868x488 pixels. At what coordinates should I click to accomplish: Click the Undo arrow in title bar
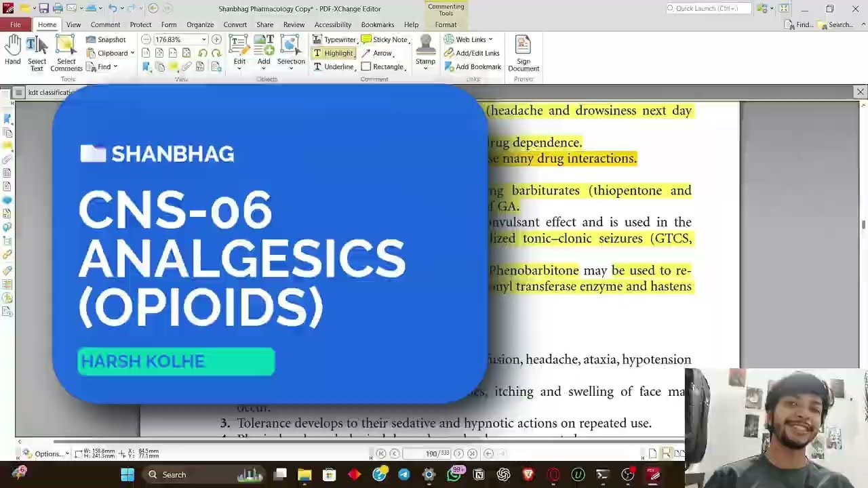[x=113, y=8]
